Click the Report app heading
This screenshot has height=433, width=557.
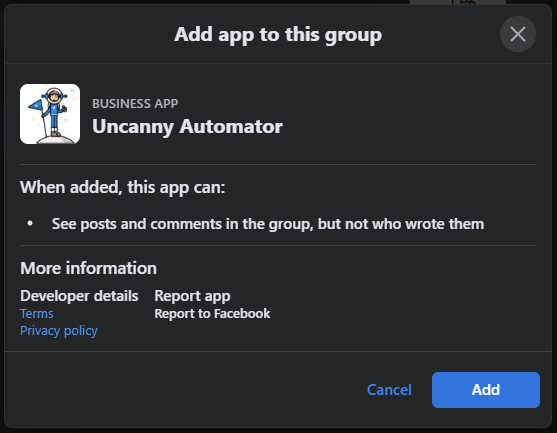(192, 296)
